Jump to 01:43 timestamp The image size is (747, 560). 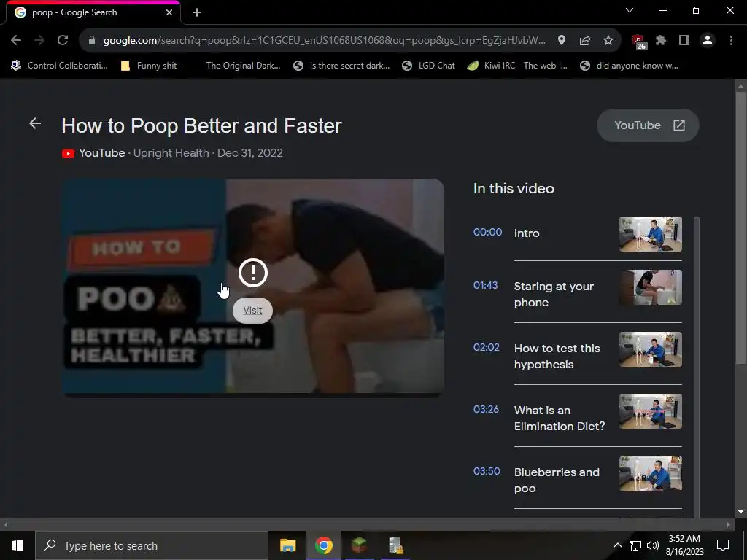[x=485, y=285]
